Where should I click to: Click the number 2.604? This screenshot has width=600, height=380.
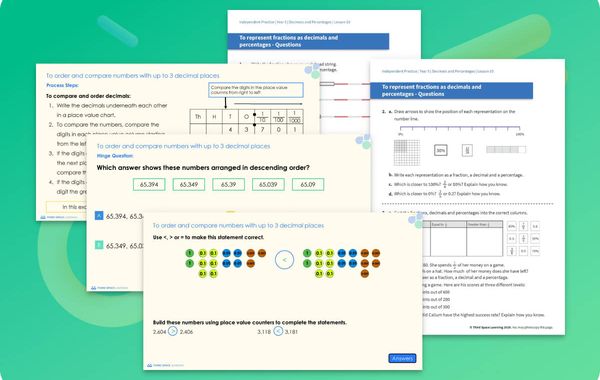[159, 332]
